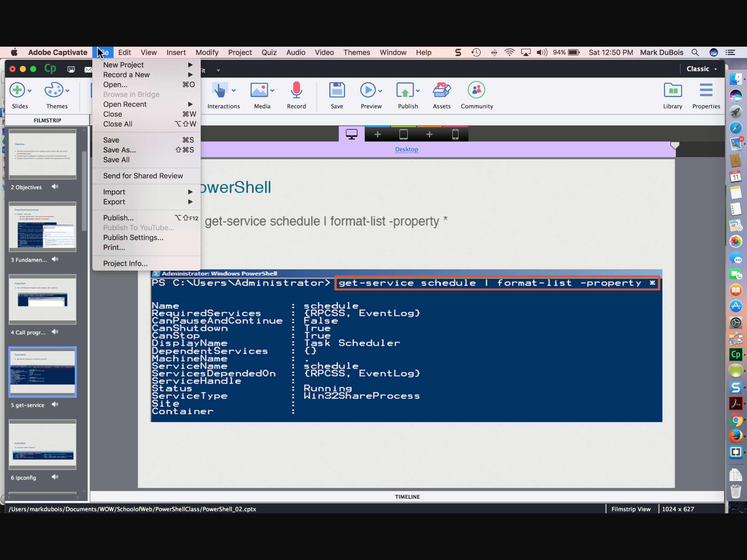
Task: Choose Publish Settings menu entry
Action: pos(146,237)
